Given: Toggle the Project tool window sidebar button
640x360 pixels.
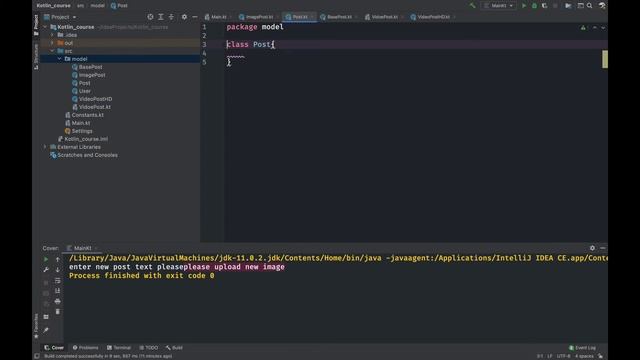Looking at the screenshot, I should [36, 25].
